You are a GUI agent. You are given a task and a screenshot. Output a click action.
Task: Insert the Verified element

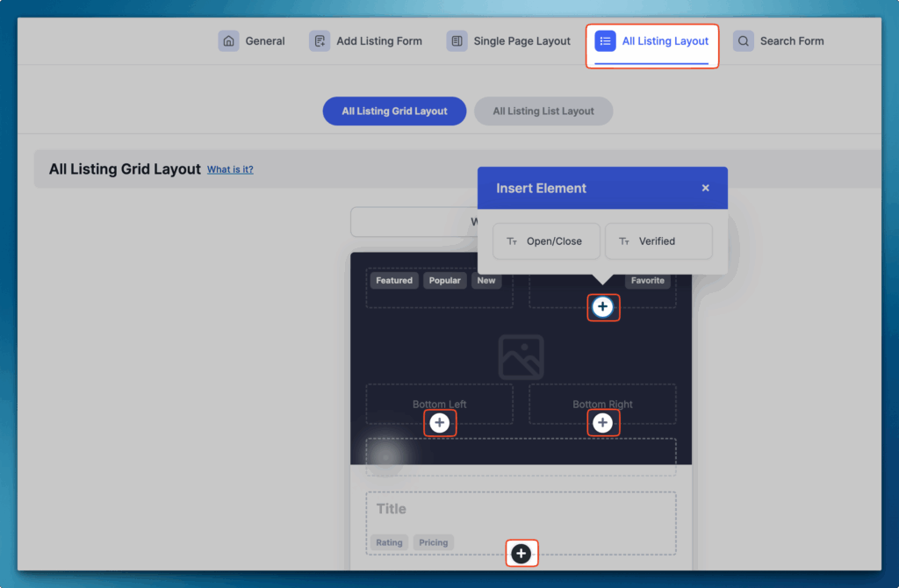pyautogui.click(x=658, y=241)
